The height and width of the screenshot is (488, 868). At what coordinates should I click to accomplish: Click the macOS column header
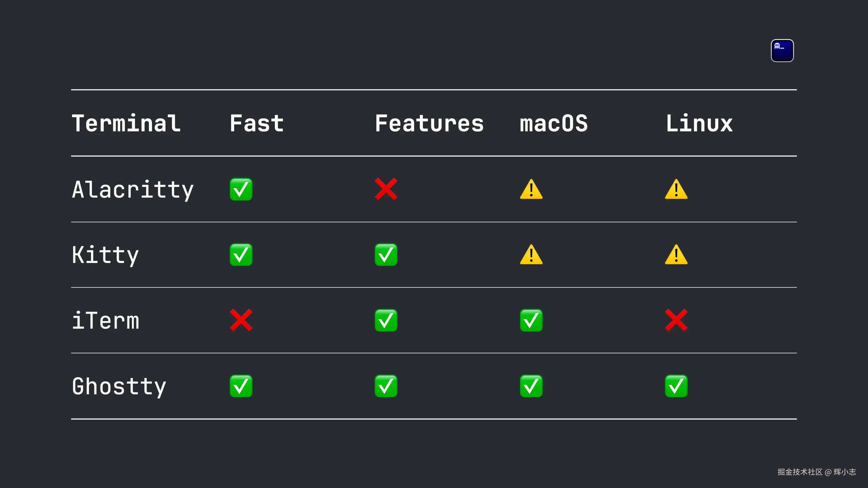pos(554,123)
